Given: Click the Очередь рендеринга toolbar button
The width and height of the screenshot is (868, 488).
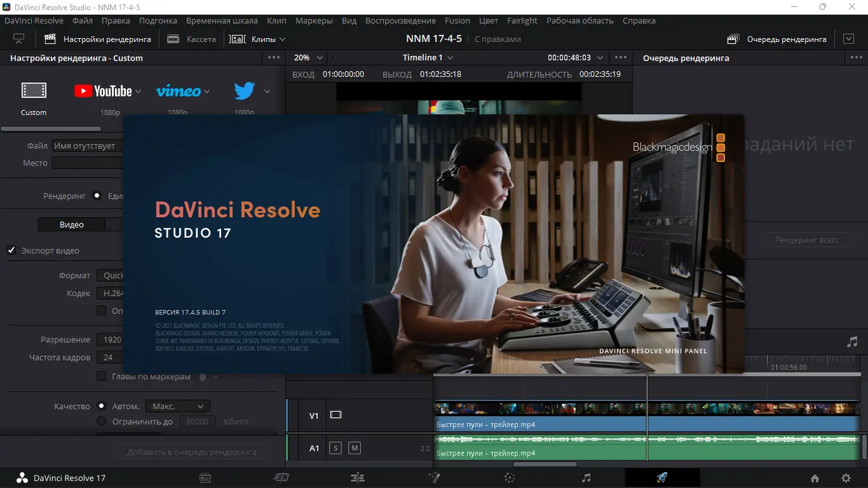Looking at the screenshot, I should pyautogui.click(x=777, y=39).
